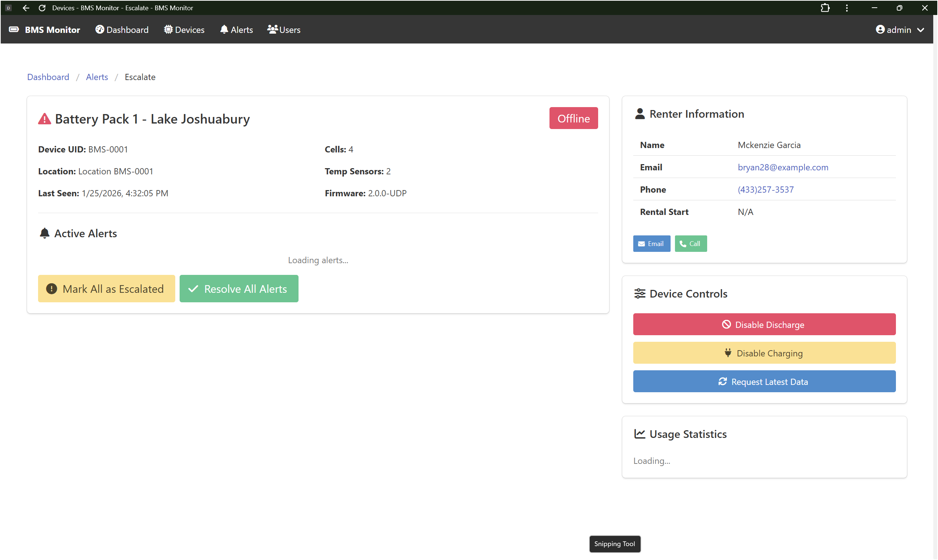Click the Alerts breadcrumb link
This screenshot has width=938, height=560.
point(97,77)
